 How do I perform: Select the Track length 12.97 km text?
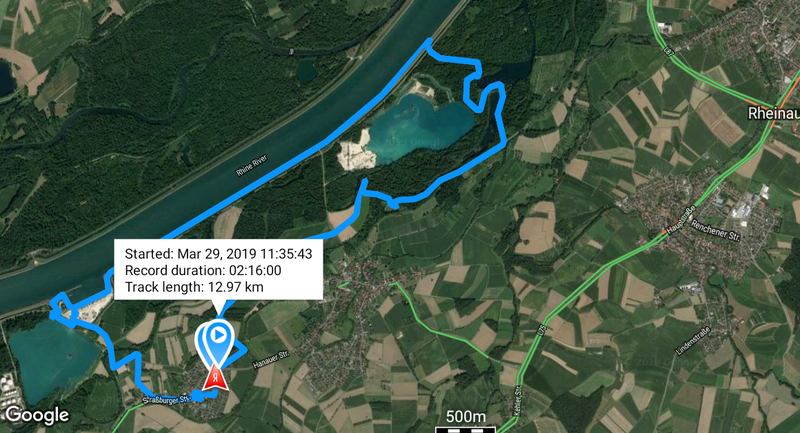(194, 287)
